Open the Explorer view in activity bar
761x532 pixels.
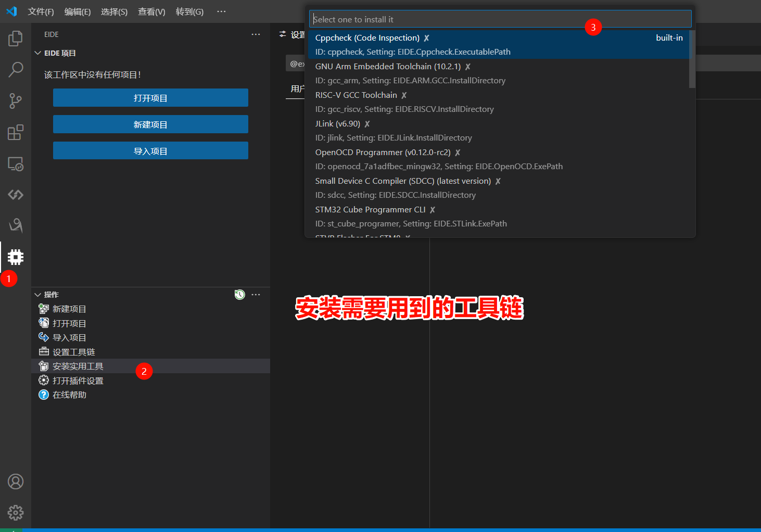coord(16,38)
